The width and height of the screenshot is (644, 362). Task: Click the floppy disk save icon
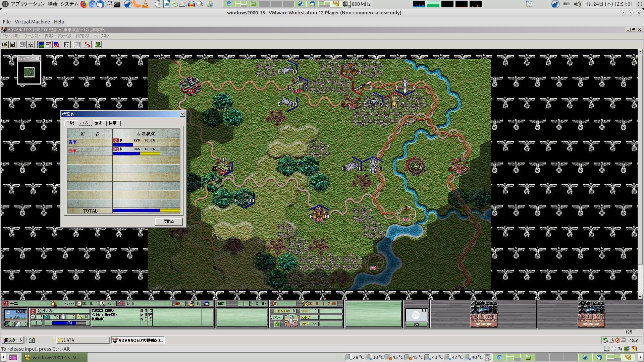click(12, 45)
